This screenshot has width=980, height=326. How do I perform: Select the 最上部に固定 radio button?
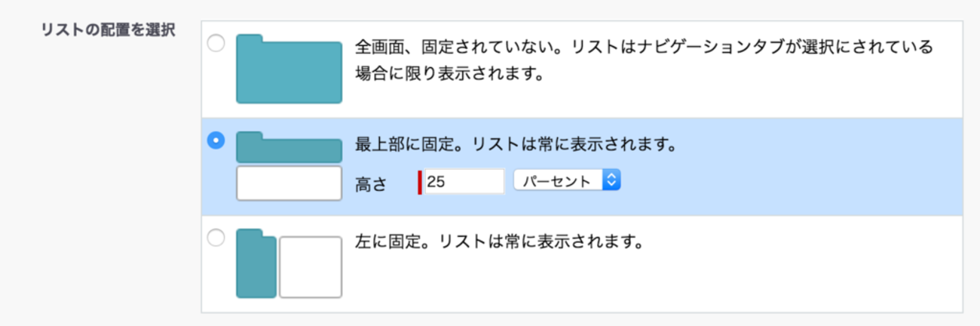[x=216, y=140]
